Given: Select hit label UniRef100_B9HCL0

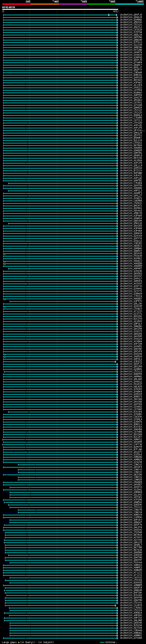Looking at the screenshot, I should click(x=131, y=424).
